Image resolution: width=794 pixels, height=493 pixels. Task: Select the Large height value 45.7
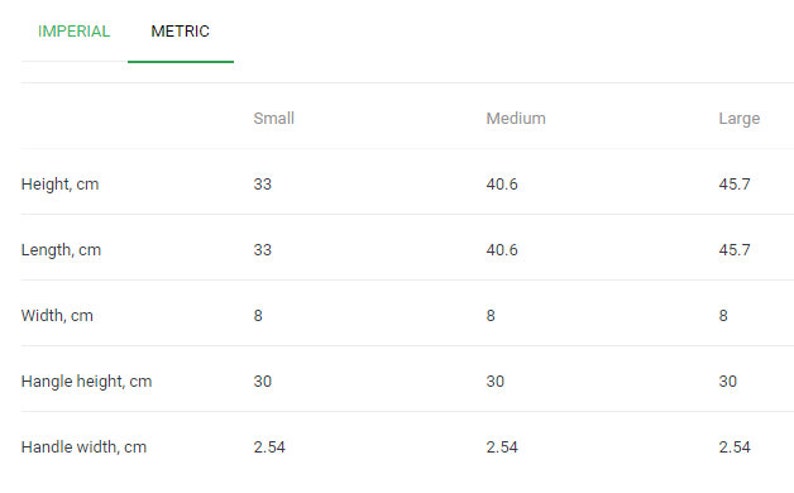[734, 184]
